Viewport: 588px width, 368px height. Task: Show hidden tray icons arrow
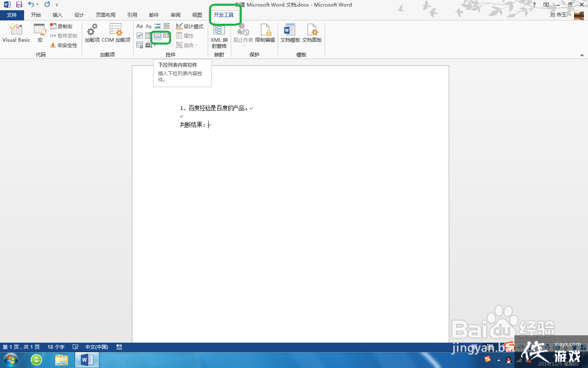pyautogui.click(x=499, y=360)
